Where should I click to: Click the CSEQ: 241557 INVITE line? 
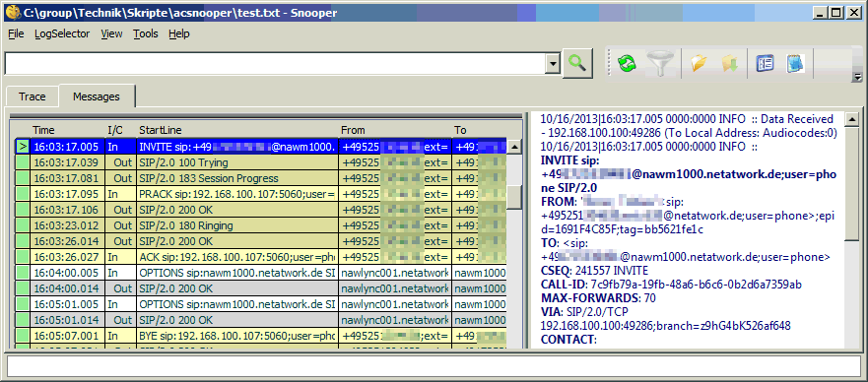(594, 271)
